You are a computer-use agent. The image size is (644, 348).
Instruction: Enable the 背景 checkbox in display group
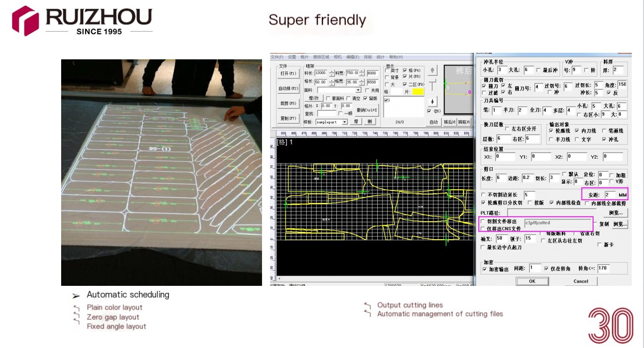click(x=387, y=77)
